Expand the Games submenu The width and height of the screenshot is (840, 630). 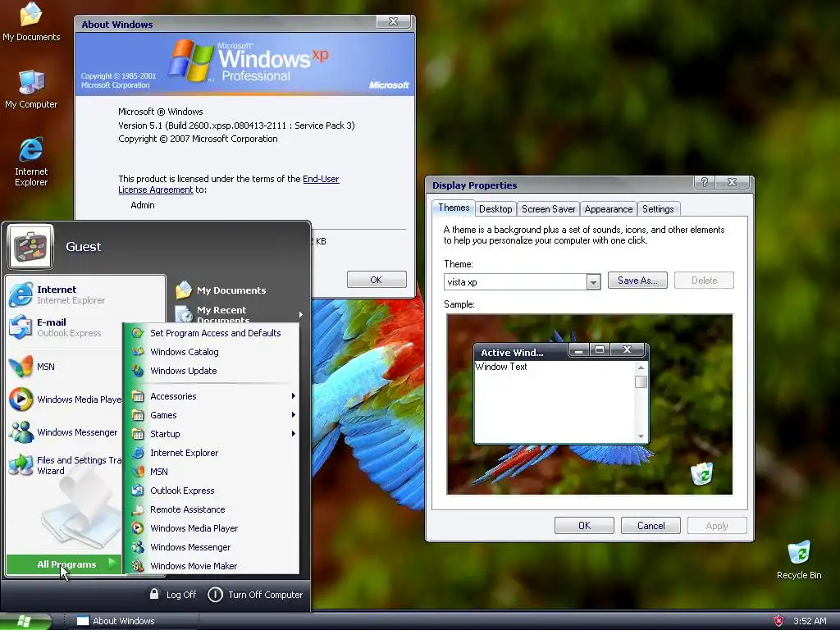(x=212, y=414)
